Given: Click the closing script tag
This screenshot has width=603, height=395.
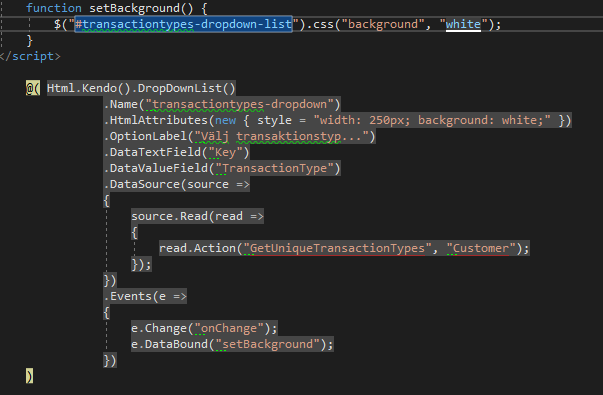Looking at the screenshot, I should [30, 56].
